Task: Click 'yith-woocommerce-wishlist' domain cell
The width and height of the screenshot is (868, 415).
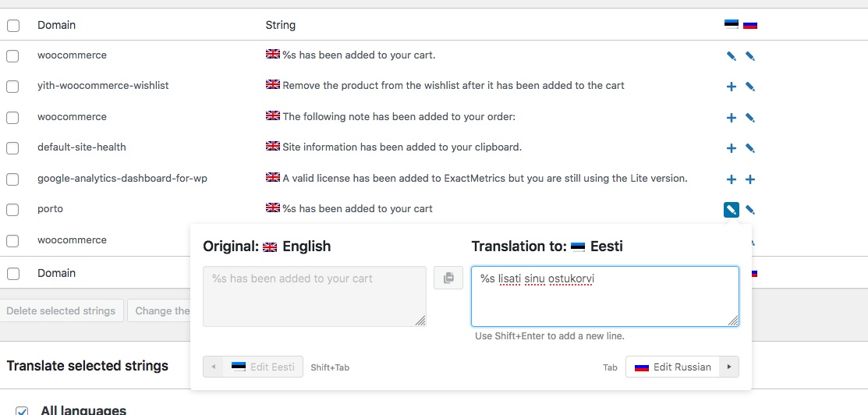Action: pyautogui.click(x=103, y=85)
